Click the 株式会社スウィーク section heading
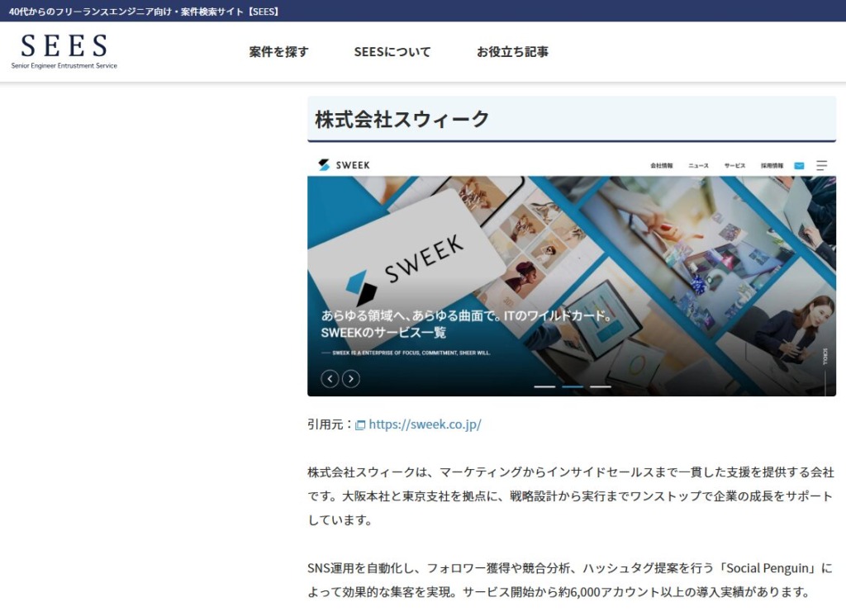The width and height of the screenshot is (846, 616). (x=402, y=119)
